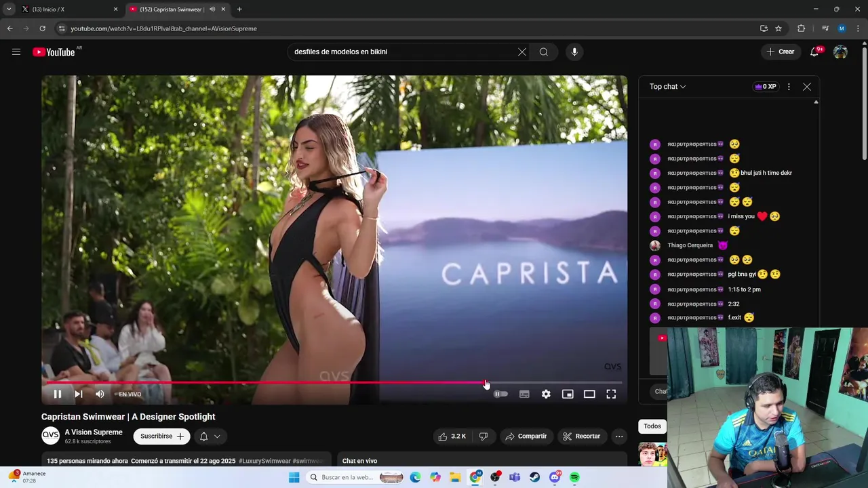Screen dimensions: 868x488
Task: Click the Recortar clip button
Action: click(x=581, y=436)
